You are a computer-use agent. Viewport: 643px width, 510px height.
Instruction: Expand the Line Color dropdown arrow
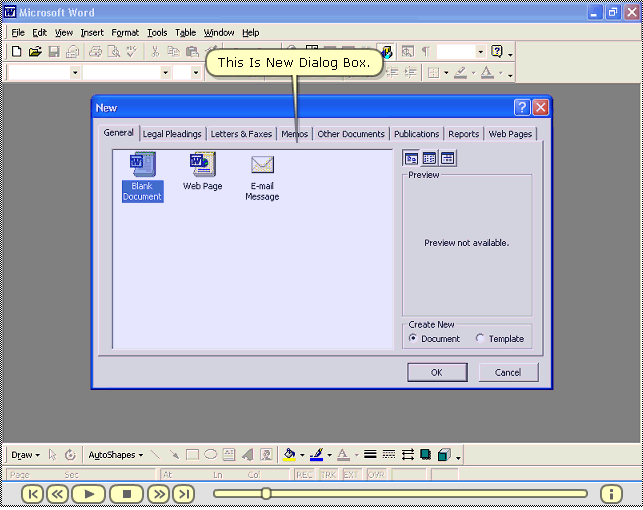click(329, 455)
